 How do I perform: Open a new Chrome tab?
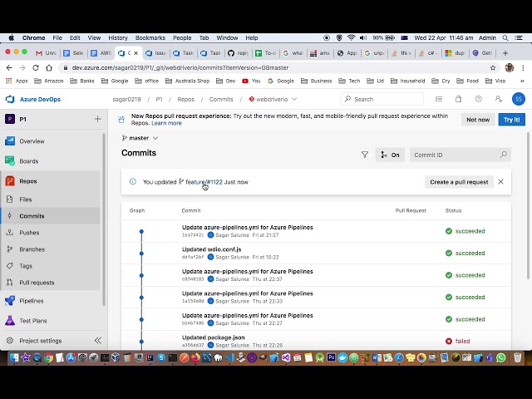(x=505, y=53)
